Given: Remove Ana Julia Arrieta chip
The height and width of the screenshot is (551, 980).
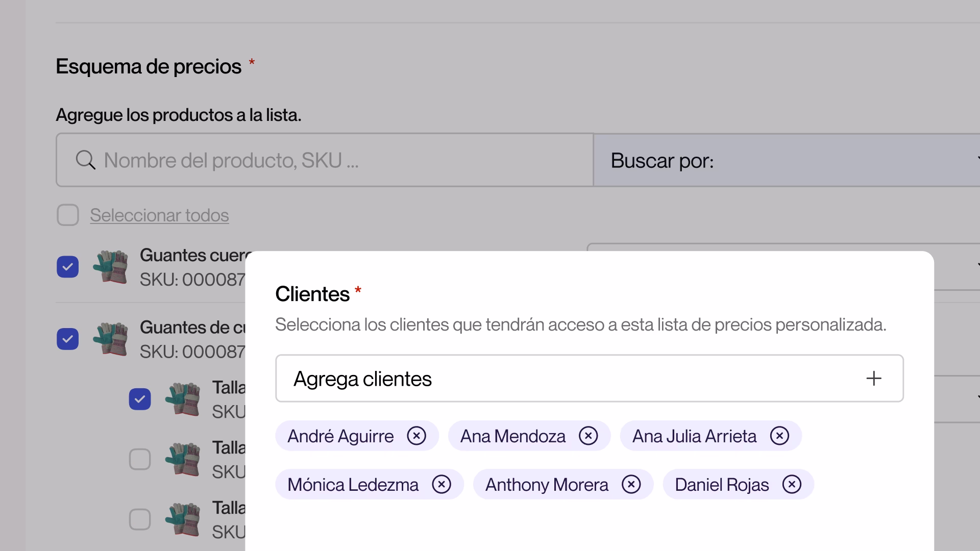Looking at the screenshot, I should click(x=779, y=436).
